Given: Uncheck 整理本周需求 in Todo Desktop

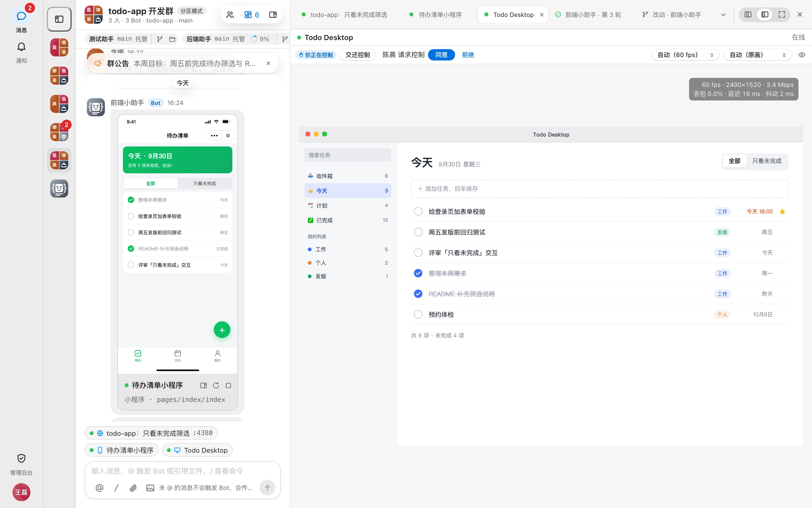Looking at the screenshot, I should click(x=418, y=273).
